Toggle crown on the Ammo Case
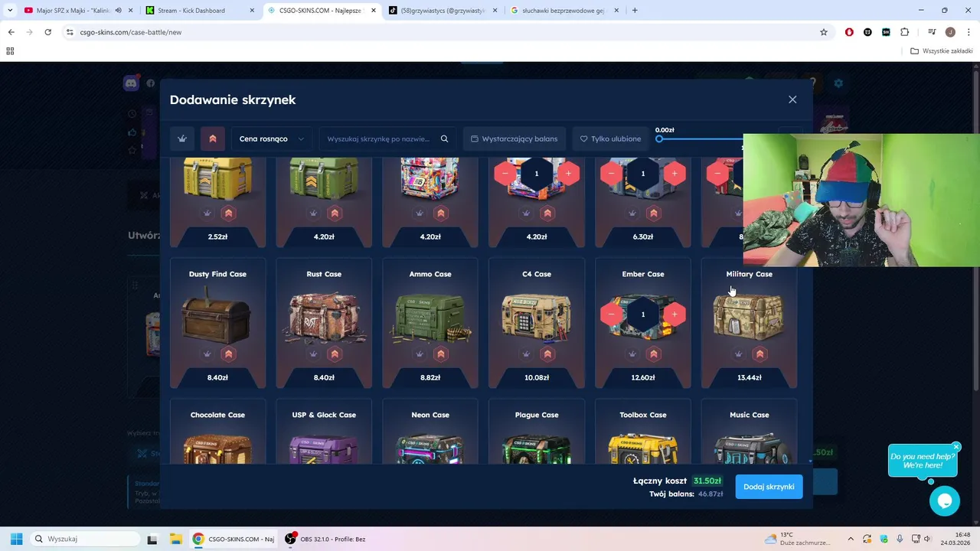 coord(420,354)
